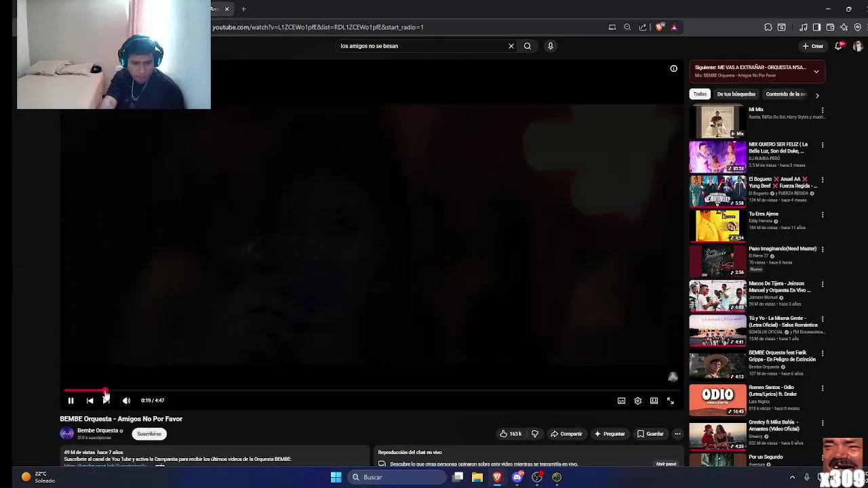Open the 'Mi Mix' thumbnail
Viewport: 868px width, 488px height.
[x=717, y=122]
